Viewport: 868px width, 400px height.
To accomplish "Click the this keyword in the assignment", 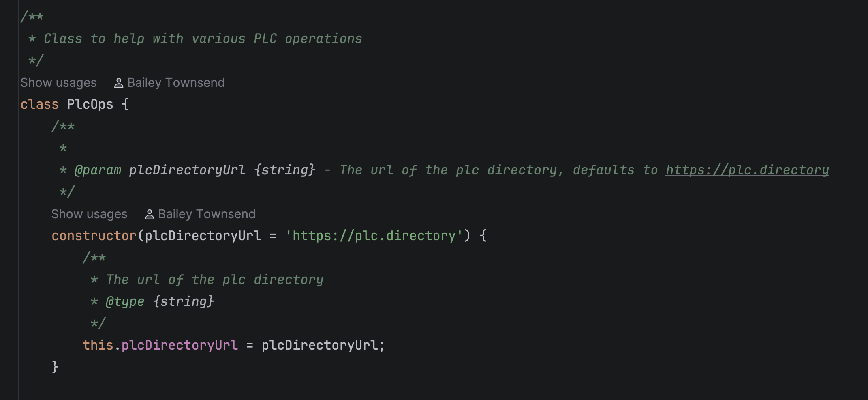I will coord(98,345).
